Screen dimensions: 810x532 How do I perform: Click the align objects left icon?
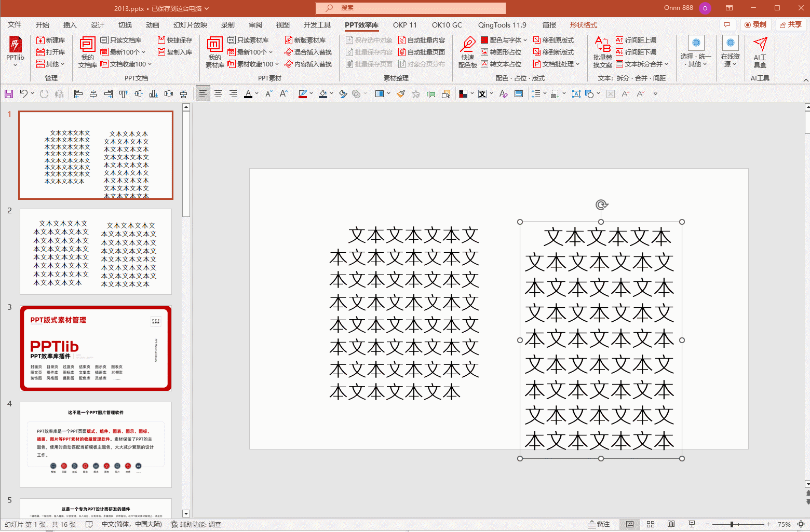pos(78,94)
